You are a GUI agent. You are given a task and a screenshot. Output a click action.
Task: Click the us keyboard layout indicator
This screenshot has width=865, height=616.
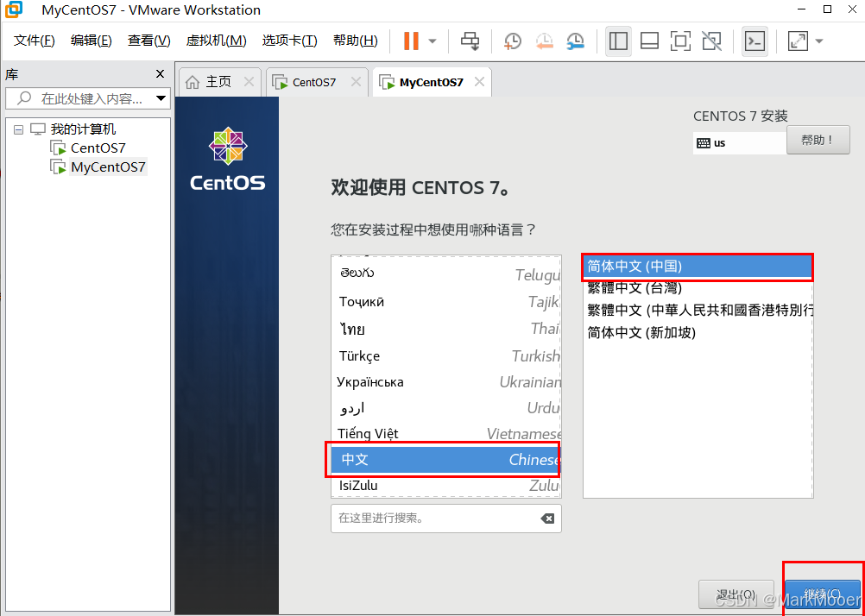(739, 143)
